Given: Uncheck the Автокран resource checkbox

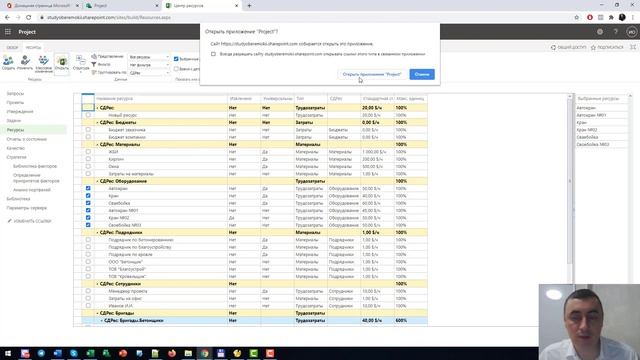Looking at the screenshot, I should point(88,189).
